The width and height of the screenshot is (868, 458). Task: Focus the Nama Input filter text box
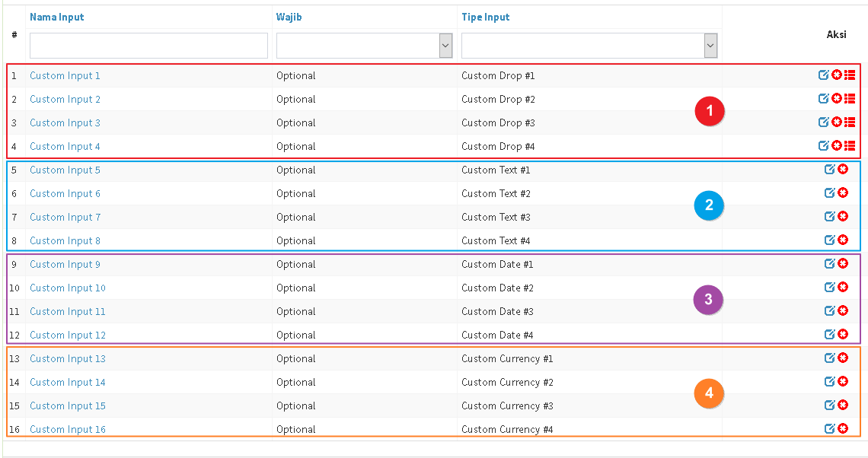pyautogui.click(x=148, y=46)
